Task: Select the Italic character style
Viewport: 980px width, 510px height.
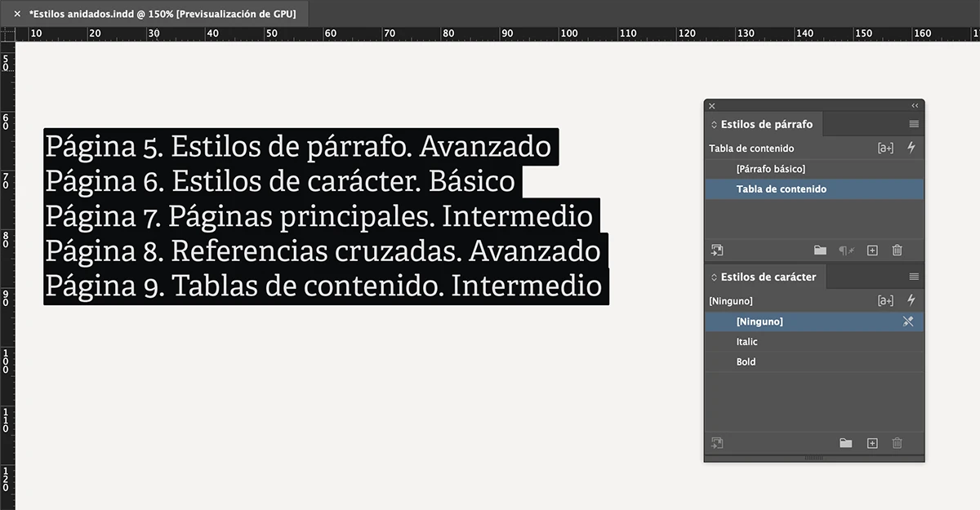Action: tap(746, 341)
